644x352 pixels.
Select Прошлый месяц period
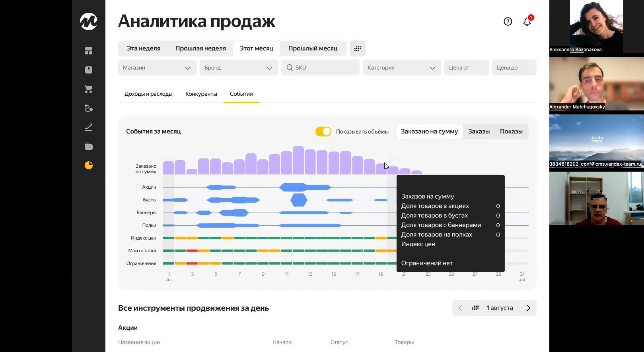[313, 48]
